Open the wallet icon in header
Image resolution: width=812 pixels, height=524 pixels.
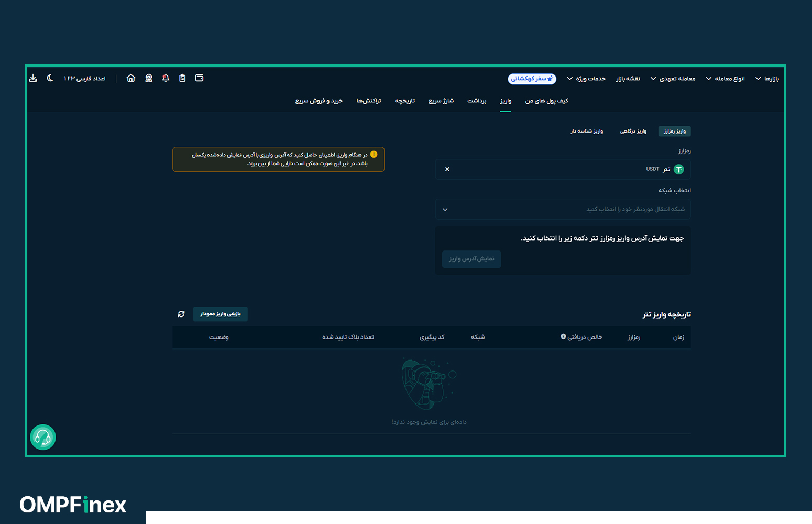point(199,78)
